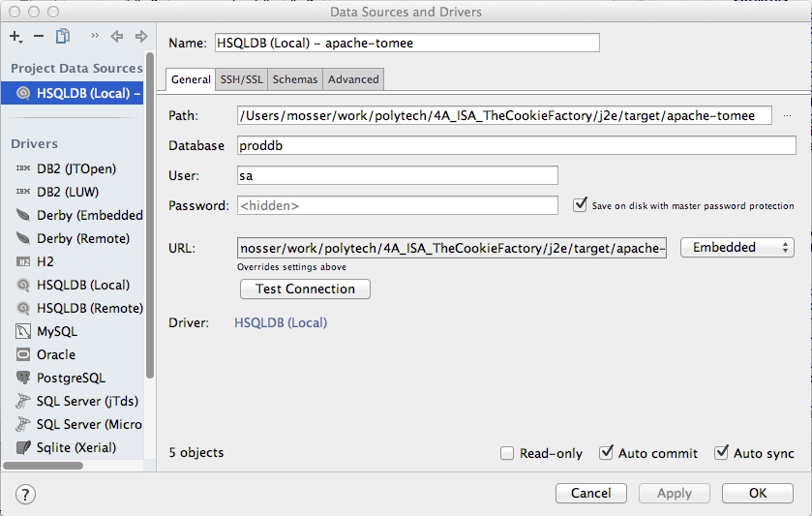The width and height of the screenshot is (812, 516).
Task: Click the Oracle driver icon
Action: tap(23, 354)
